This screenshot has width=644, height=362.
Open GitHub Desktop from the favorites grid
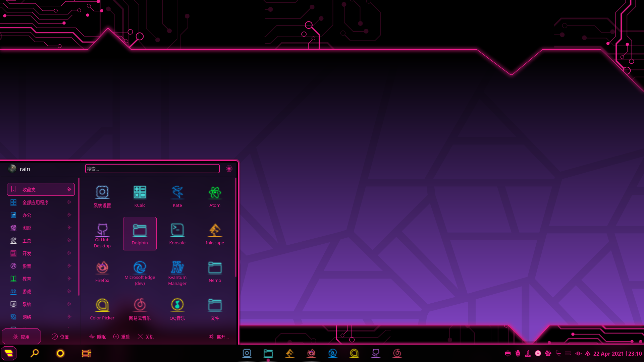pos(102,234)
